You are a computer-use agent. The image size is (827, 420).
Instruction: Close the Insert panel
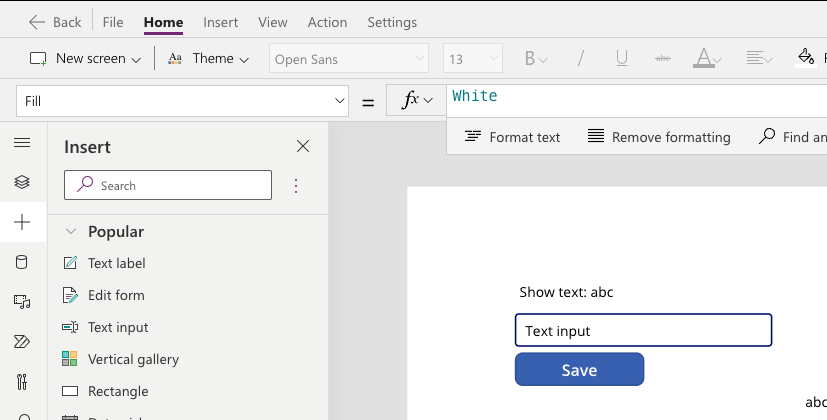click(303, 147)
